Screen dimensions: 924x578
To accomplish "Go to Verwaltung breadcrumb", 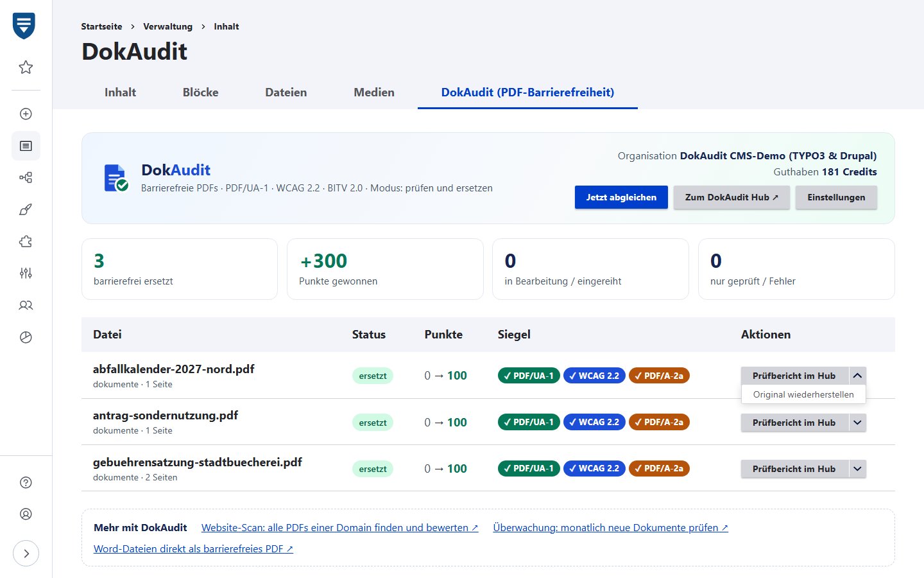I will pos(167,26).
